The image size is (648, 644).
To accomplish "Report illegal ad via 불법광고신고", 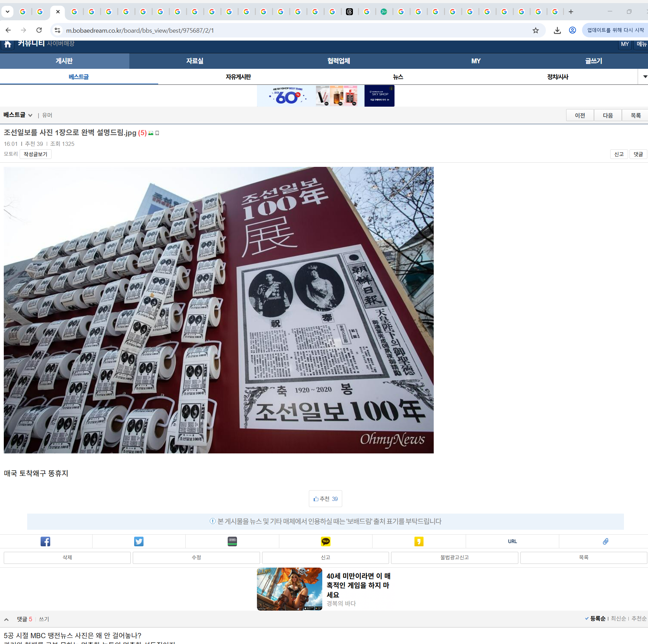I will [455, 558].
